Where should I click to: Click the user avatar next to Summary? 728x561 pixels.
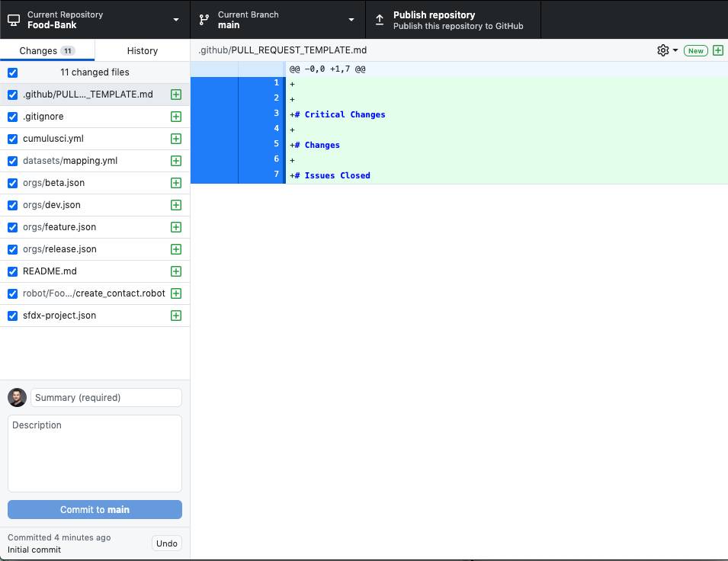click(17, 397)
